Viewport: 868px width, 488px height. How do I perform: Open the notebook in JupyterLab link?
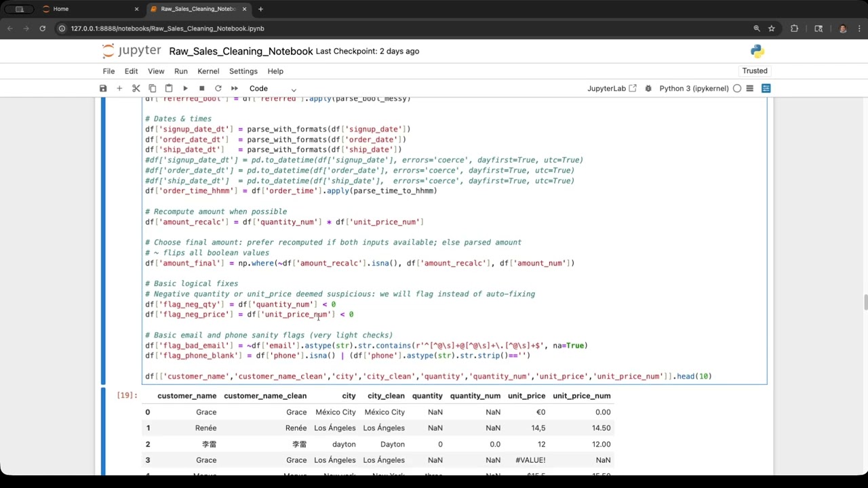pos(612,88)
